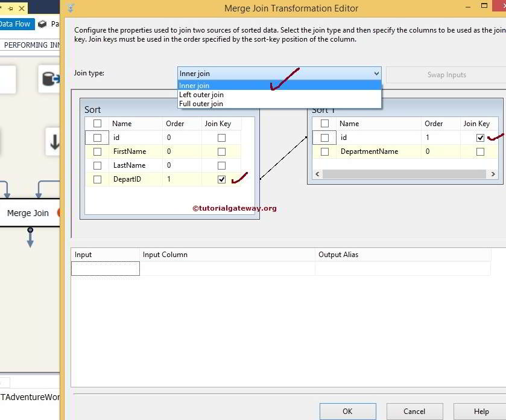Select Left outer join from the list
506x420 pixels.
click(201, 94)
